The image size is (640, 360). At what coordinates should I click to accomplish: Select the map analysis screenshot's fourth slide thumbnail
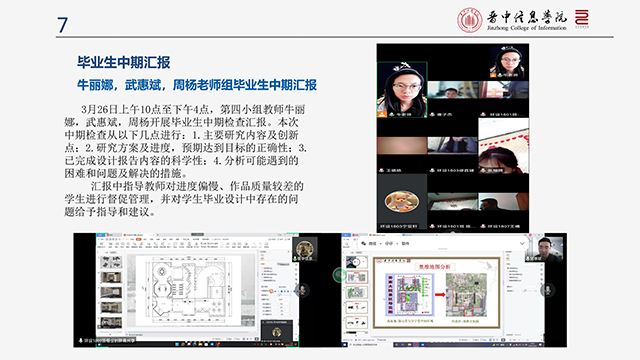click(357, 308)
